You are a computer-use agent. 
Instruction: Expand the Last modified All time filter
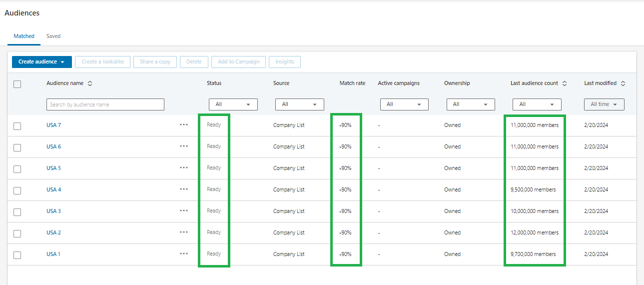click(x=604, y=104)
